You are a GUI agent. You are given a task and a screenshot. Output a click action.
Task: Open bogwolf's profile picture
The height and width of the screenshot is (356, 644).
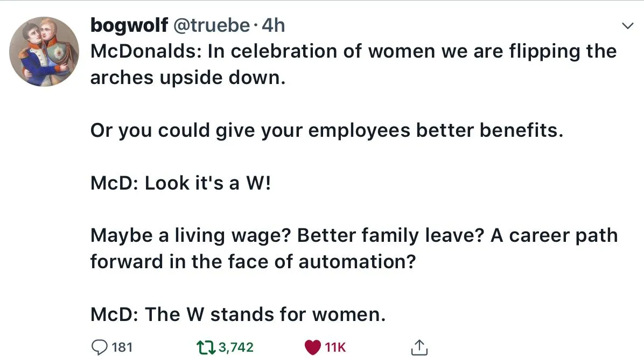tap(44, 52)
